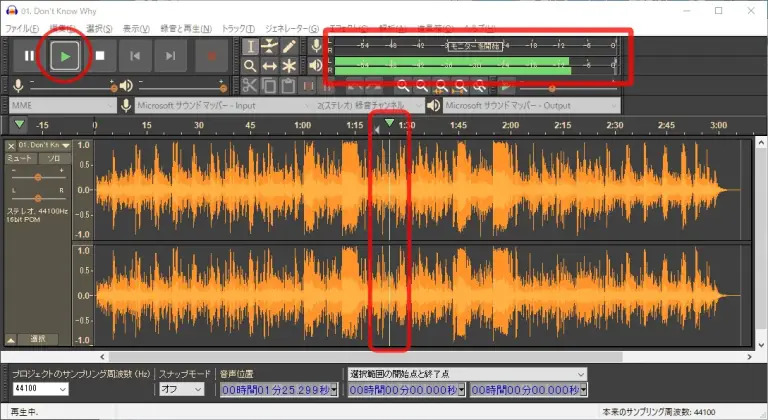This screenshot has height=420, width=768.
Task: Adjust the play-at-speed slider knob
Action: tap(552, 89)
